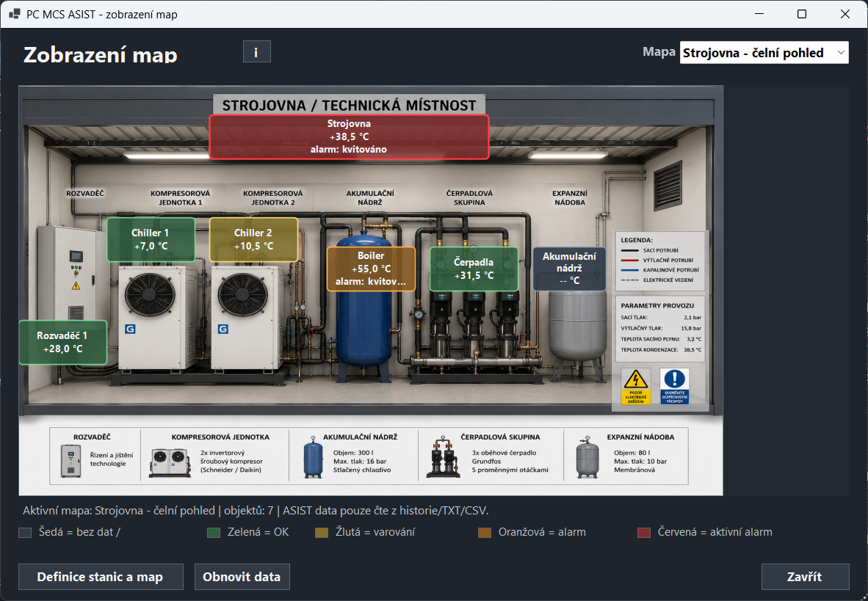Maximize the PC MCS ASIST window

click(802, 14)
